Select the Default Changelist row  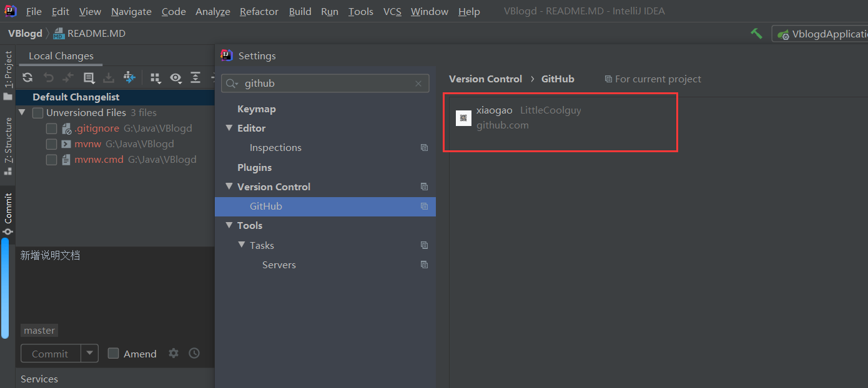[x=116, y=97]
